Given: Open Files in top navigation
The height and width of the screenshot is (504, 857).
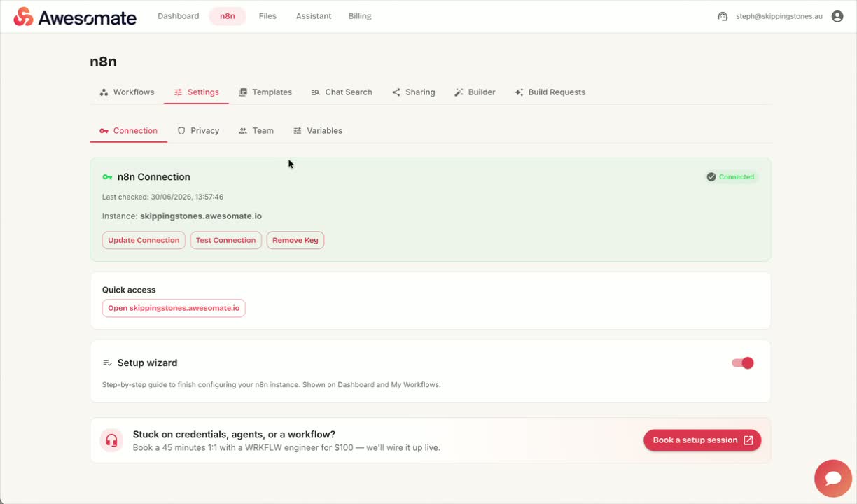Looking at the screenshot, I should pos(267,16).
